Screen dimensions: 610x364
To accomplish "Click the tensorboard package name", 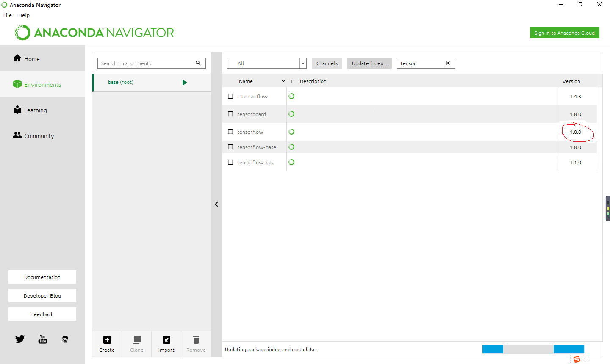I will pyautogui.click(x=252, y=114).
